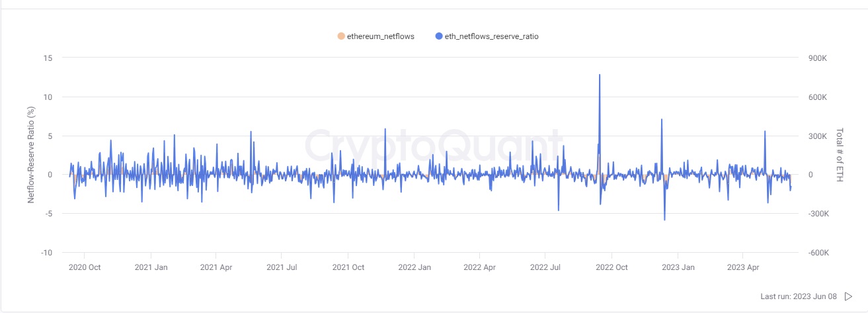Hide the eth_netflows_reserve_ratio series via its label

click(x=491, y=36)
